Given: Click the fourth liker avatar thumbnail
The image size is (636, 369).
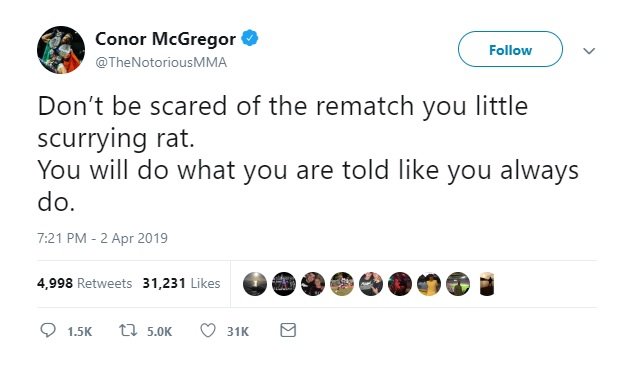Looking at the screenshot, I should pyautogui.click(x=342, y=284).
